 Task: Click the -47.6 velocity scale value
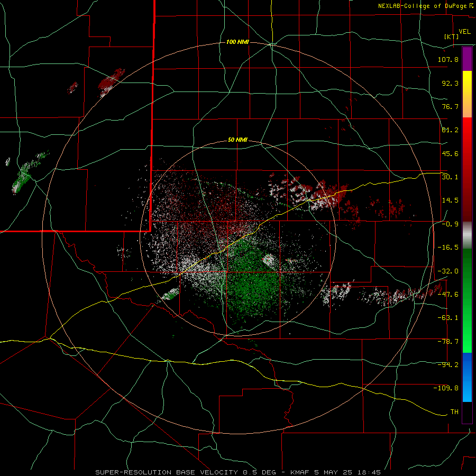448,295
